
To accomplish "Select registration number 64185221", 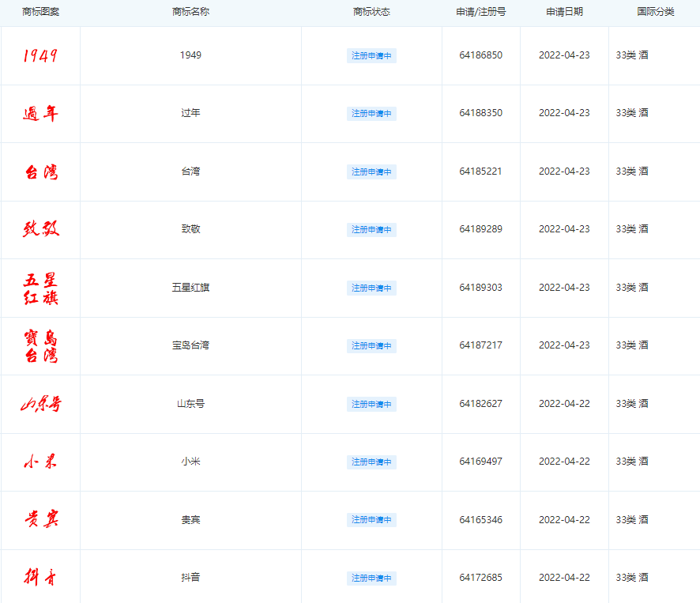I will 481,171.
